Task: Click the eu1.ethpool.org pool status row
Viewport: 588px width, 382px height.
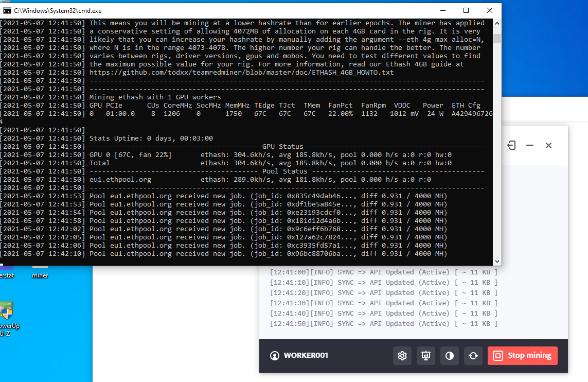Action: tap(260, 180)
